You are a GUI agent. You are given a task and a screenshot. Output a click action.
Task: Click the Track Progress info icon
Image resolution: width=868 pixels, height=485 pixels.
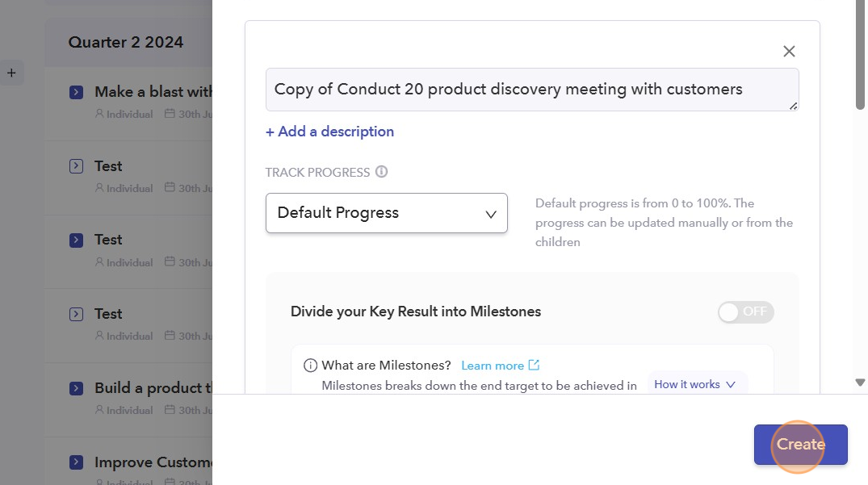[382, 172]
